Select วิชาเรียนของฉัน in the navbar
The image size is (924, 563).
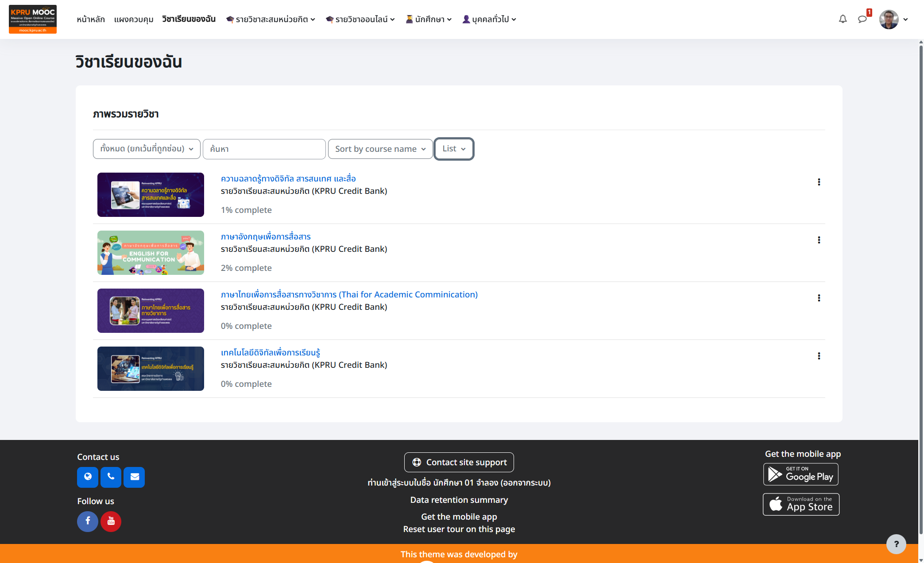point(189,19)
